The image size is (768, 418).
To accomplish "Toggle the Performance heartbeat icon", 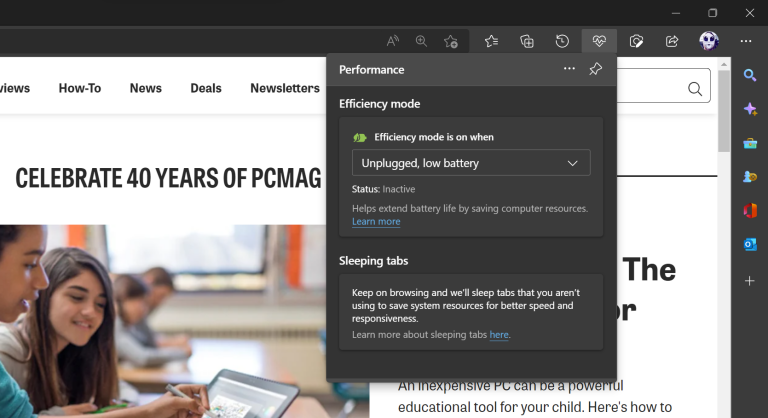I will 599,41.
